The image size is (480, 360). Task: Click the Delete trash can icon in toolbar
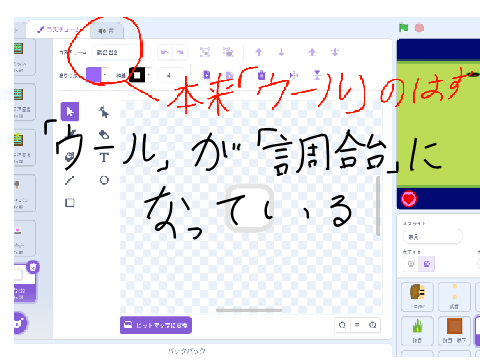261,75
